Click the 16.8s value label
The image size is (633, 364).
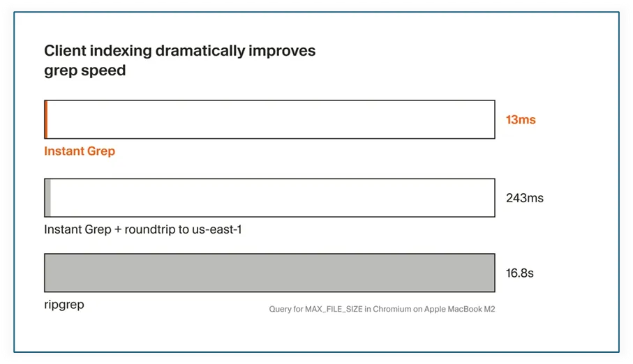pyautogui.click(x=519, y=273)
